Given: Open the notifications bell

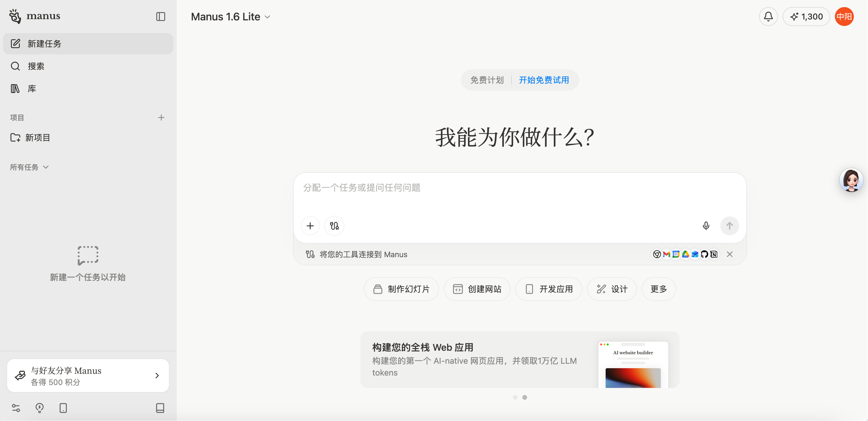Looking at the screenshot, I should pyautogui.click(x=768, y=16).
